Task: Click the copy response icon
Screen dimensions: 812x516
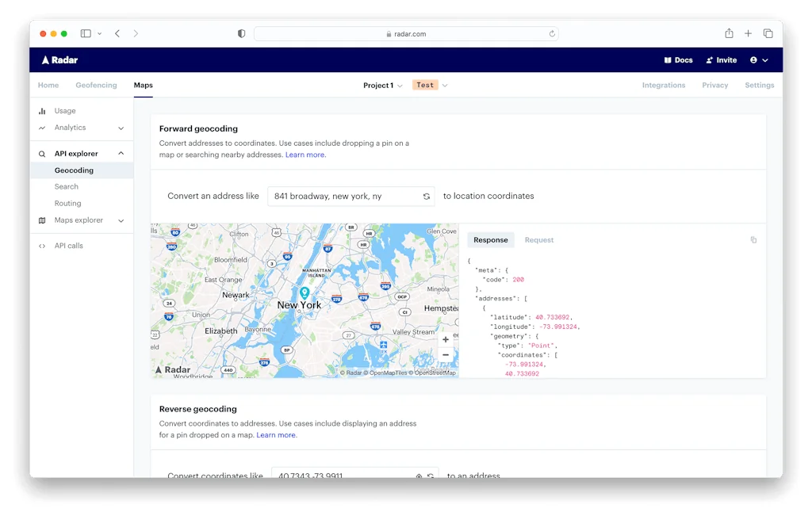Action: pos(753,240)
